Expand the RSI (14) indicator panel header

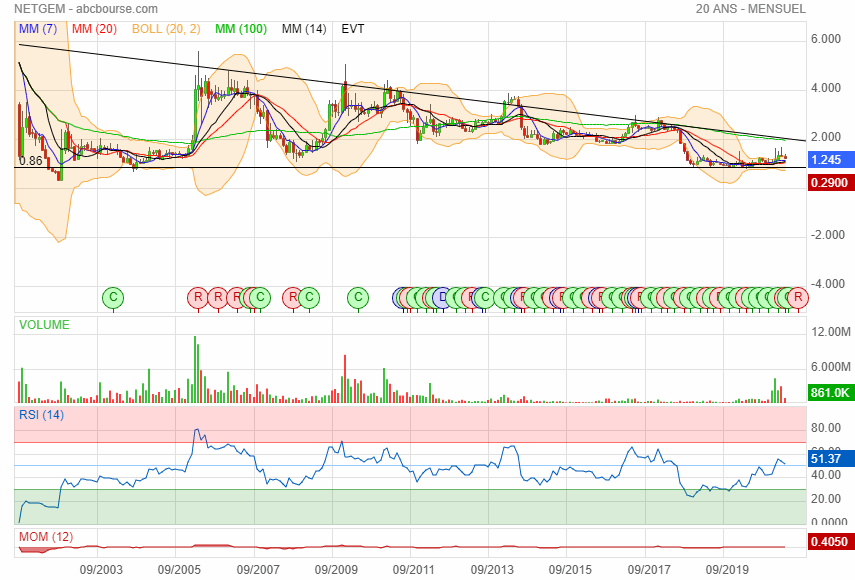click(x=42, y=414)
